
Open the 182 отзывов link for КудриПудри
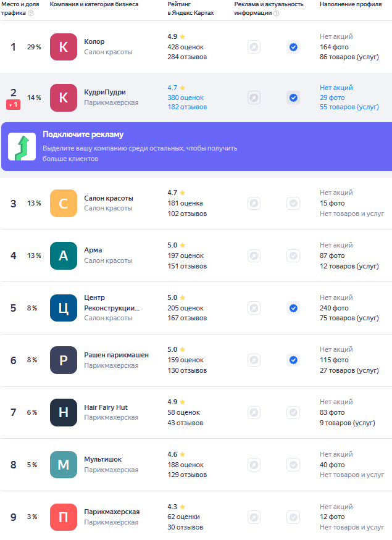coord(187,107)
